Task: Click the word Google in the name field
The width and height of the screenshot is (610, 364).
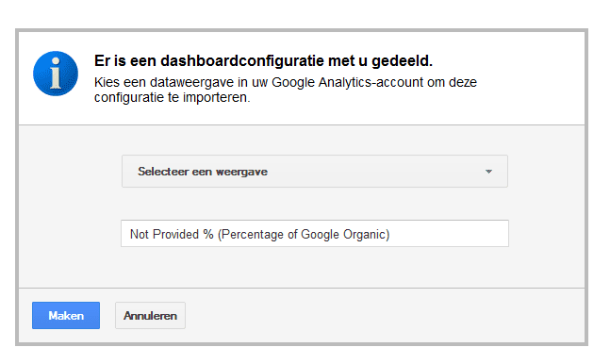Action: coord(321,235)
